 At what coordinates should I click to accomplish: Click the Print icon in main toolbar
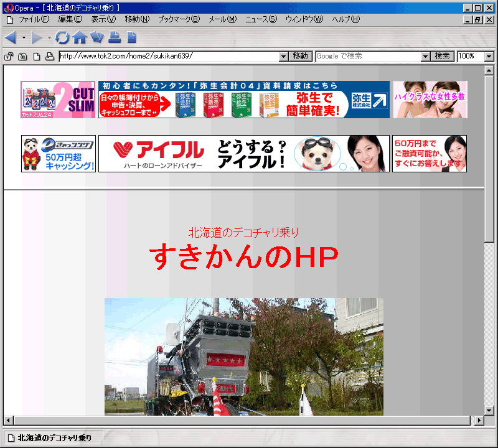tap(115, 37)
